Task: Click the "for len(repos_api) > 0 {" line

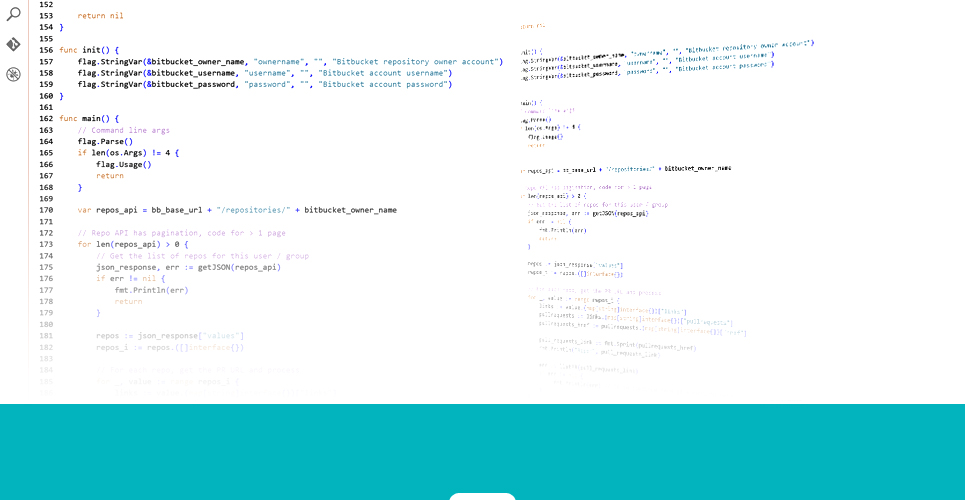Action: point(133,244)
